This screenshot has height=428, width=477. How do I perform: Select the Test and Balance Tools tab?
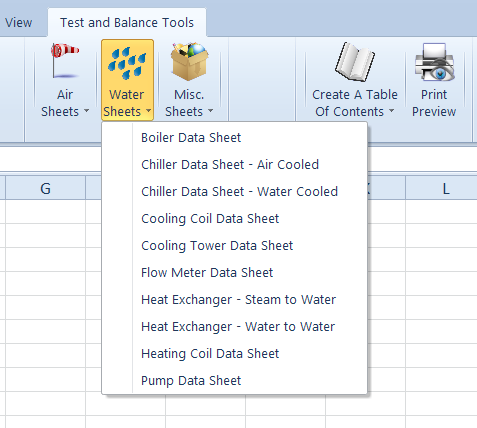click(127, 23)
